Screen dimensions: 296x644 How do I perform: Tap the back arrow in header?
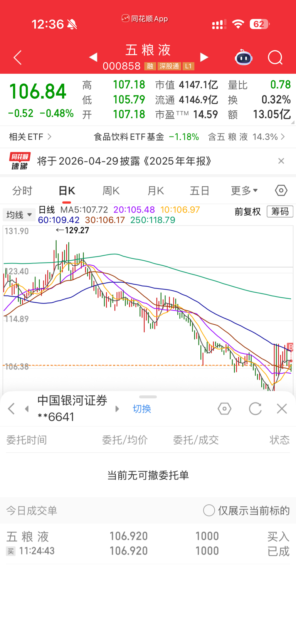(x=18, y=58)
